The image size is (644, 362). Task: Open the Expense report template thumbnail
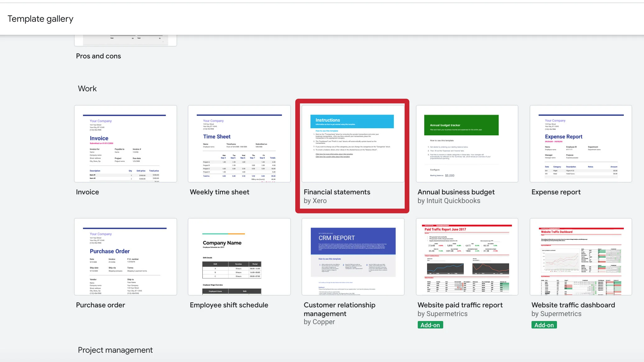pyautogui.click(x=581, y=144)
